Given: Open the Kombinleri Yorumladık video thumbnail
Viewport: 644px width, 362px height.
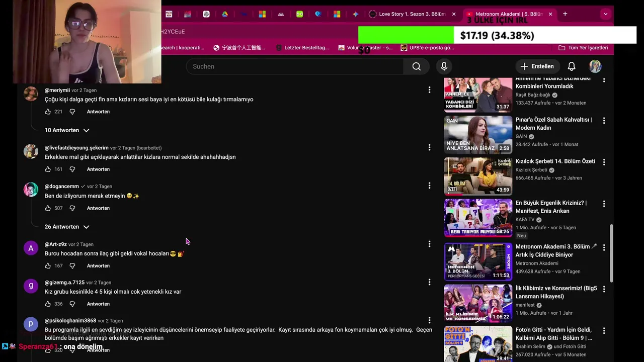Looking at the screenshot, I should click(478, 94).
